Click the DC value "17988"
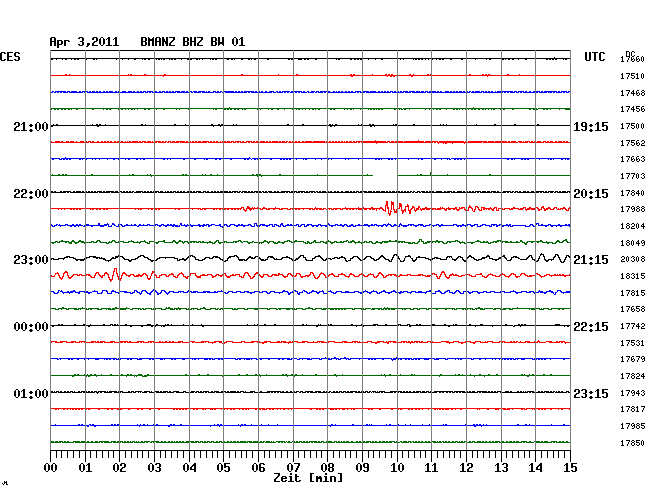The image size is (650, 494). click(x=633, y=209)
